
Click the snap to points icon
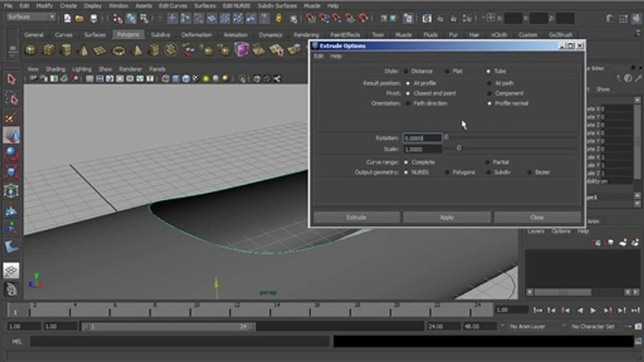click(337, 18)
